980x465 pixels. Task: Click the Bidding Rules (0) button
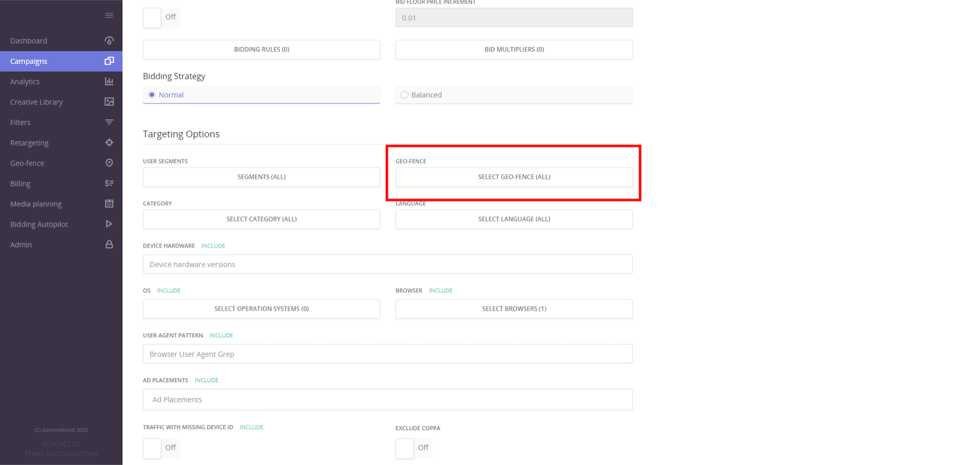coord(261,49)
